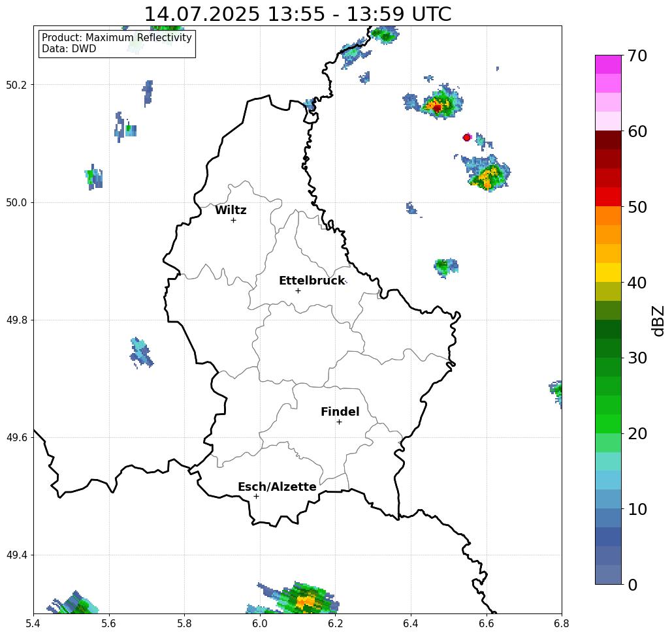This screenshot has height=635, width=672.
Task: Click the colorbar tick label 60
Action: 637,131
